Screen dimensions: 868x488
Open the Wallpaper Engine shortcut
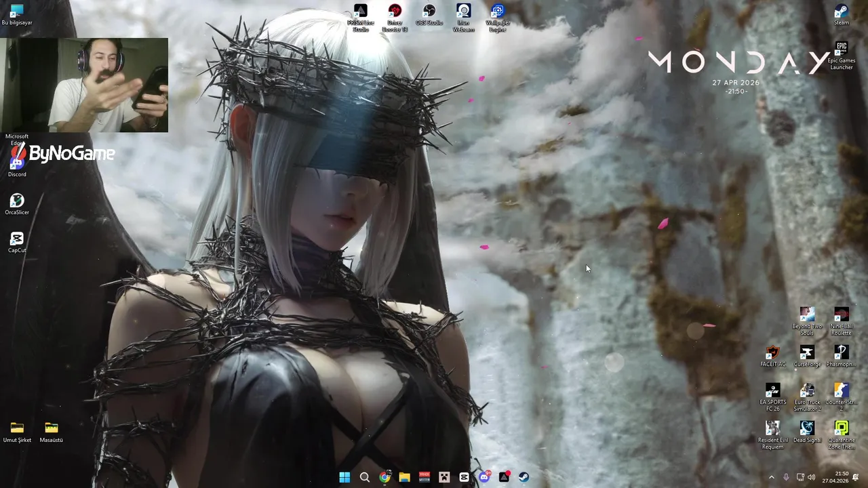[x=498, y=18]
